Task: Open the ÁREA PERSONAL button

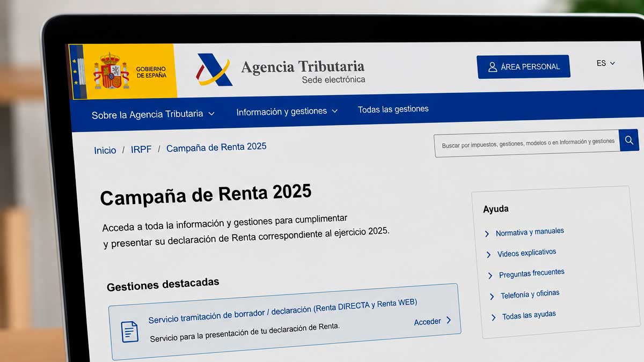Action: pyautogui.click(x=523, y=67)
